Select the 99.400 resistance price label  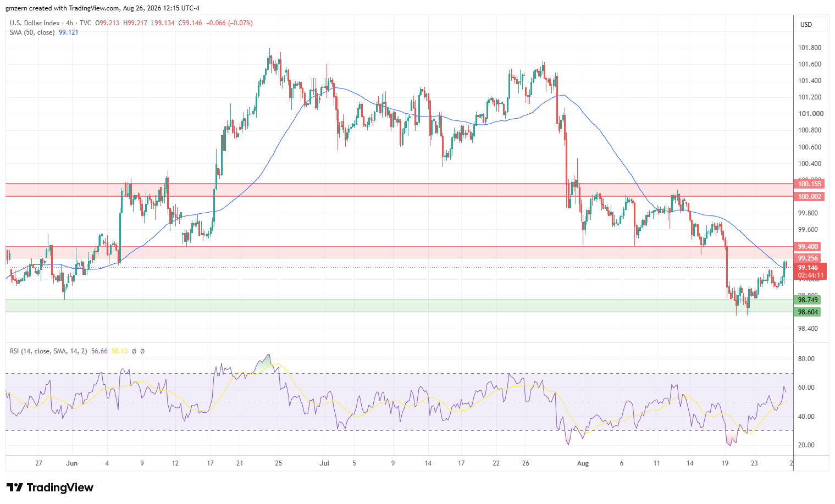[808, 247]
